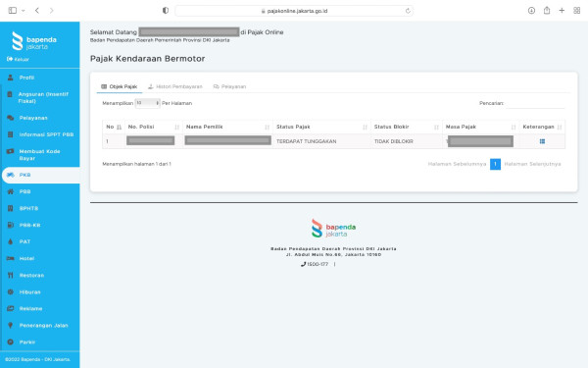588x368 pixels.
Task: Go back with the browser back arrow
Action: pyautogui.click(x=37, y=11)
